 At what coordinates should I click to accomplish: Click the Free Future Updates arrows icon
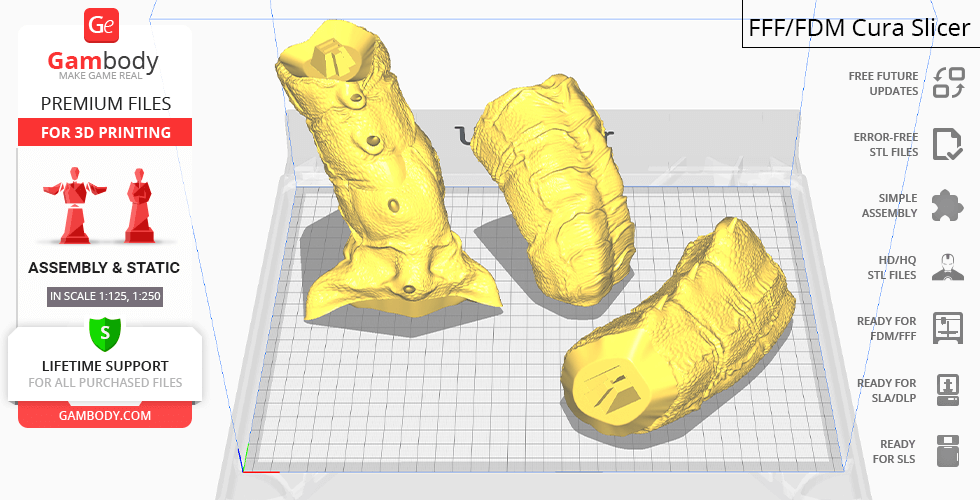point(949,82)
